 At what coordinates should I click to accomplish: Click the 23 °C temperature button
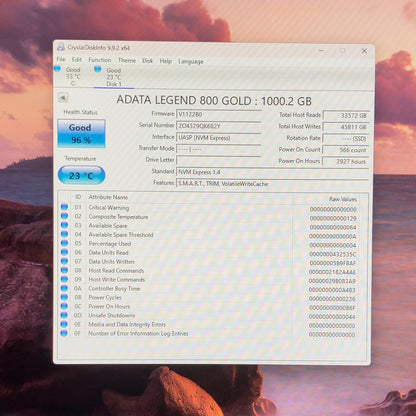81,175
